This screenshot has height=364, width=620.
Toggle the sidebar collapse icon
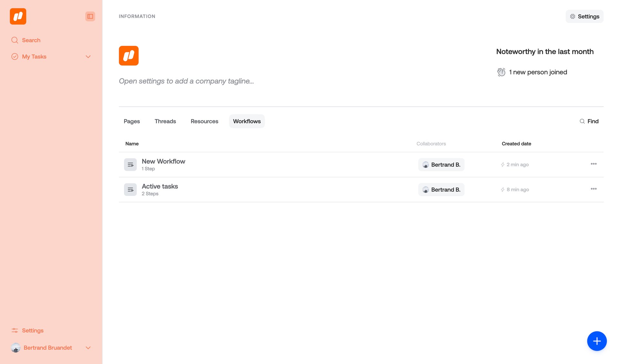coord(90,16)
